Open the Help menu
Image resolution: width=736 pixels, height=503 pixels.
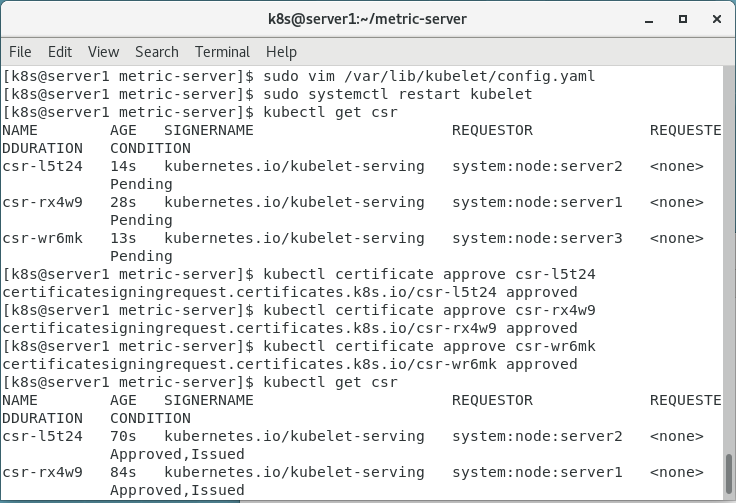pos(281,52)
